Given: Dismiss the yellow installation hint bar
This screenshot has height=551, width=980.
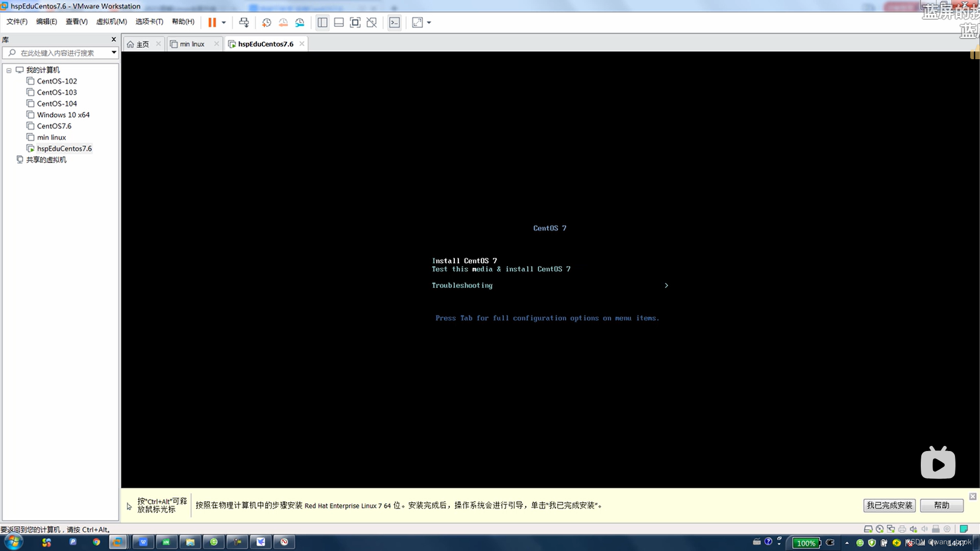Looking at the screenshot, I should click(x=973, y=496).
